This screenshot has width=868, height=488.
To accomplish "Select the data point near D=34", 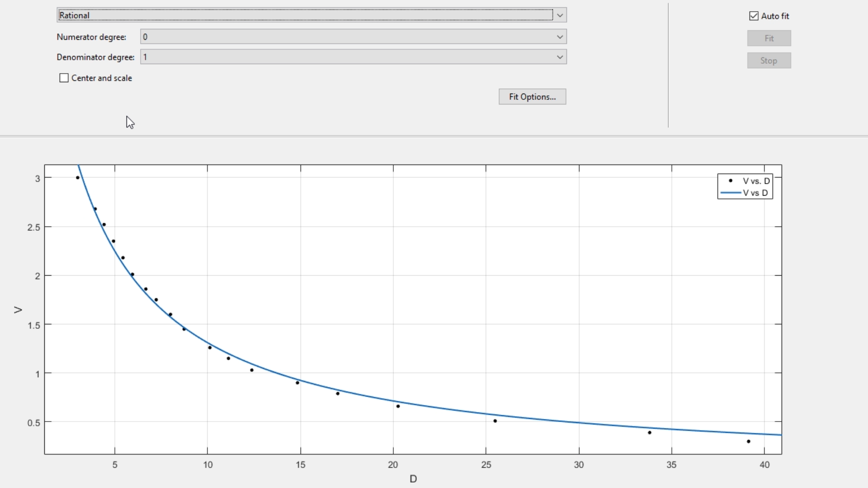I will point(650,433).
